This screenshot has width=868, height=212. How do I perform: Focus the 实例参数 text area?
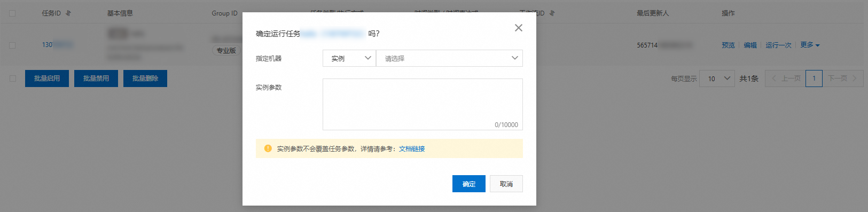click(423, 104)
